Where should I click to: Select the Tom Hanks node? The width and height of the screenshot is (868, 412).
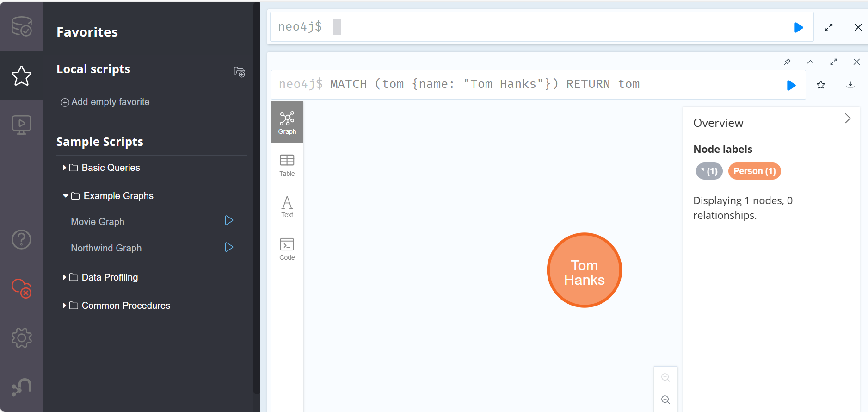pos(585,270)
